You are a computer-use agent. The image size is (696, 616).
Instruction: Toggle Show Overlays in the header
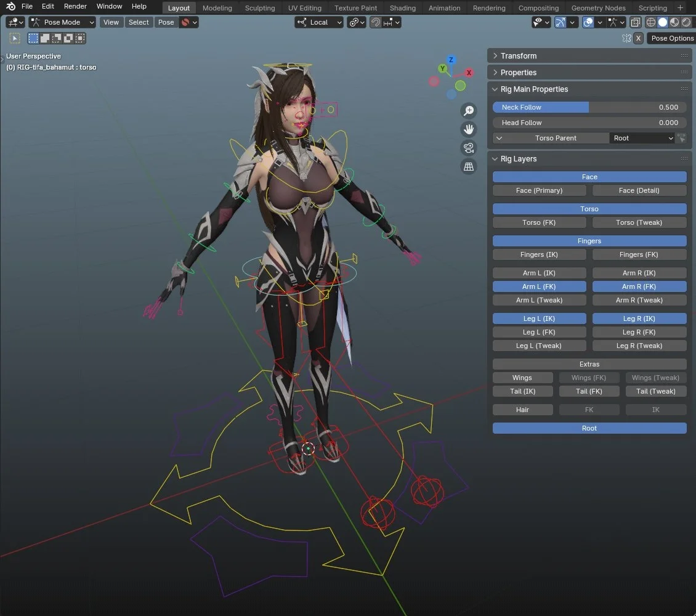(588, 22)
